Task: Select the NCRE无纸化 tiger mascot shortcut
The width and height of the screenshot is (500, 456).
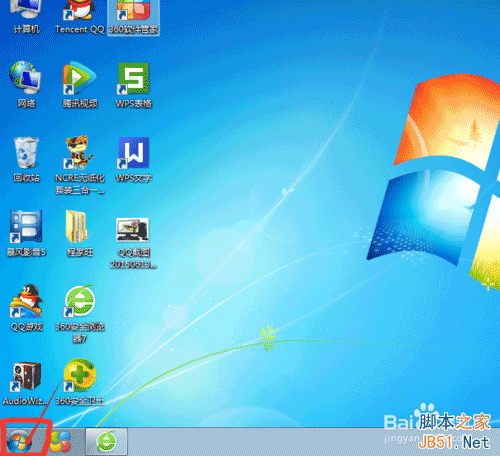Action: pyautogui.click(x=80, y=164)
